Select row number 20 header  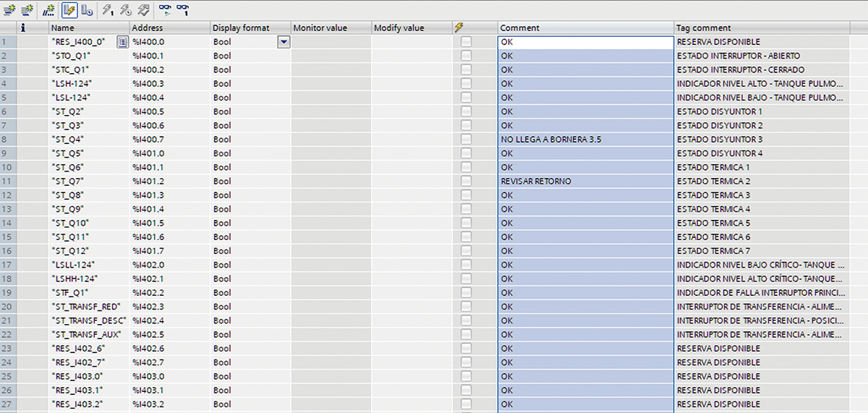click(x=8, y=307)
